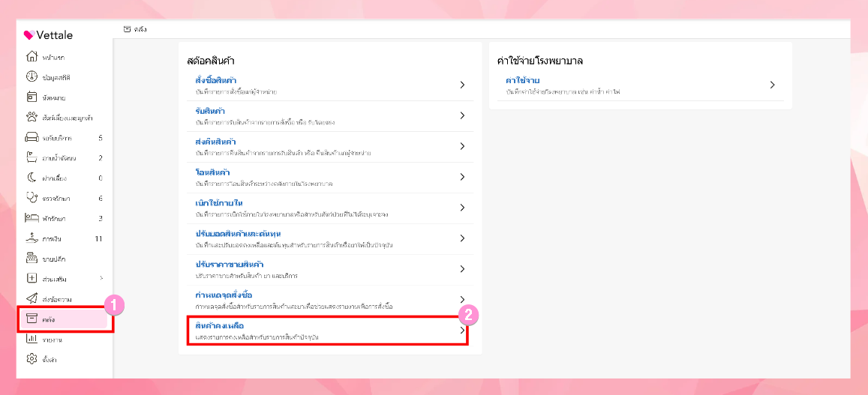Screen dimensions: 868x395
Task: Click the ค่าใช้จ่ายโรงพยาบาล section heading
Action: pyautogui.click(x=540, y=61)
